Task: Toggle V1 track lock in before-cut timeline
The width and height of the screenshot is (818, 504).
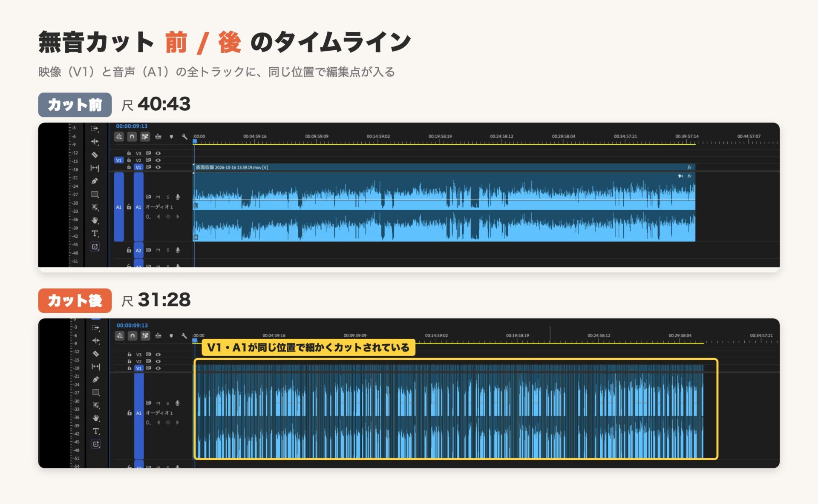Action: [x=129, y=167]
